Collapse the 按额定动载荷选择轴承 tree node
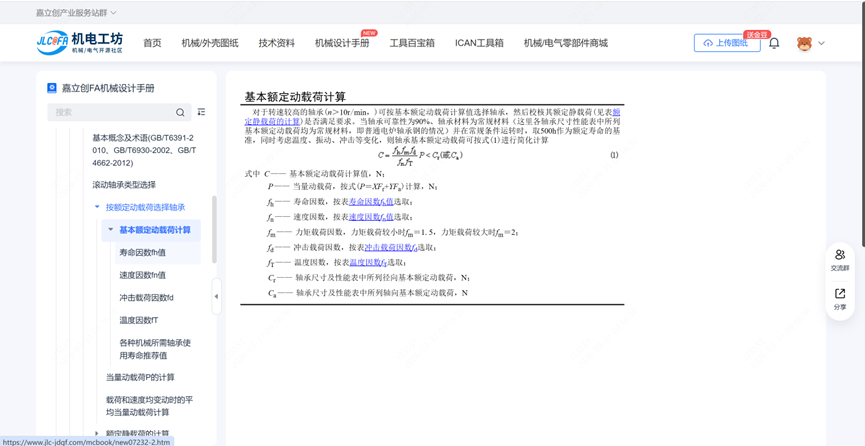865x446 pixels. tap(97, 208)
